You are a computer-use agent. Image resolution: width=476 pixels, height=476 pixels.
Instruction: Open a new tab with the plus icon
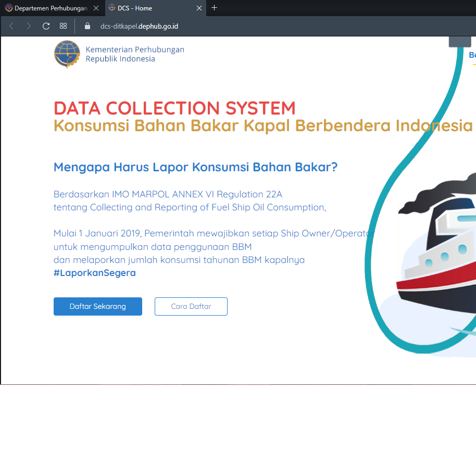point(214,8)
